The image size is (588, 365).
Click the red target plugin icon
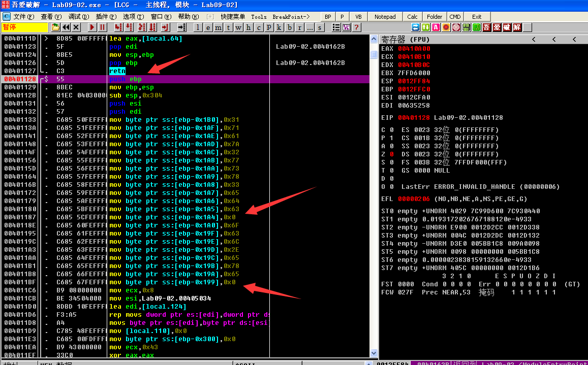click(x=456, y=27)
